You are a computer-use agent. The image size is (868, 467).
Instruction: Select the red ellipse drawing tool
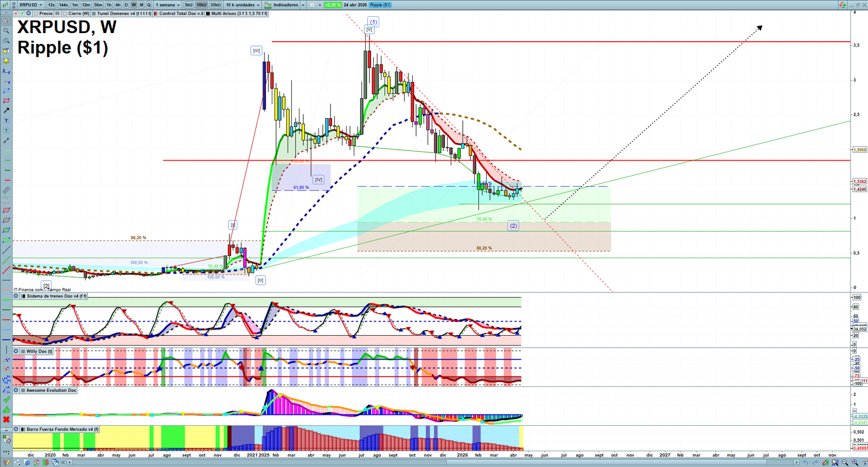(7, 210)
